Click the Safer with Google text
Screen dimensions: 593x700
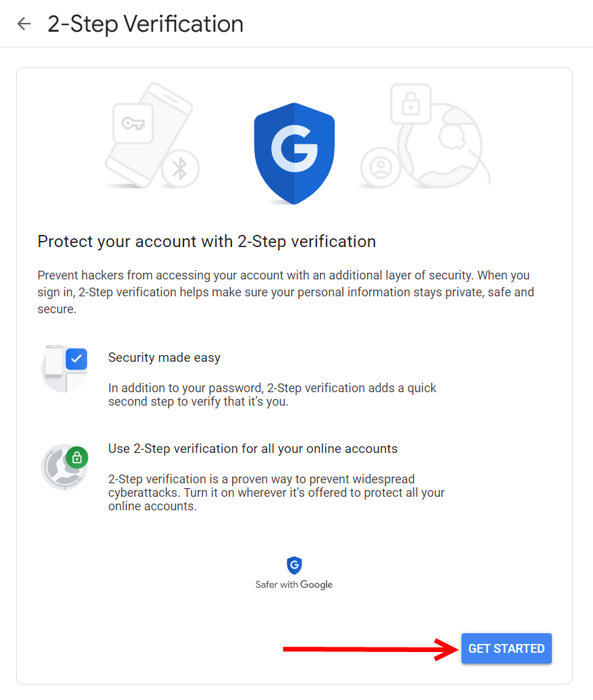coord(294,585)
